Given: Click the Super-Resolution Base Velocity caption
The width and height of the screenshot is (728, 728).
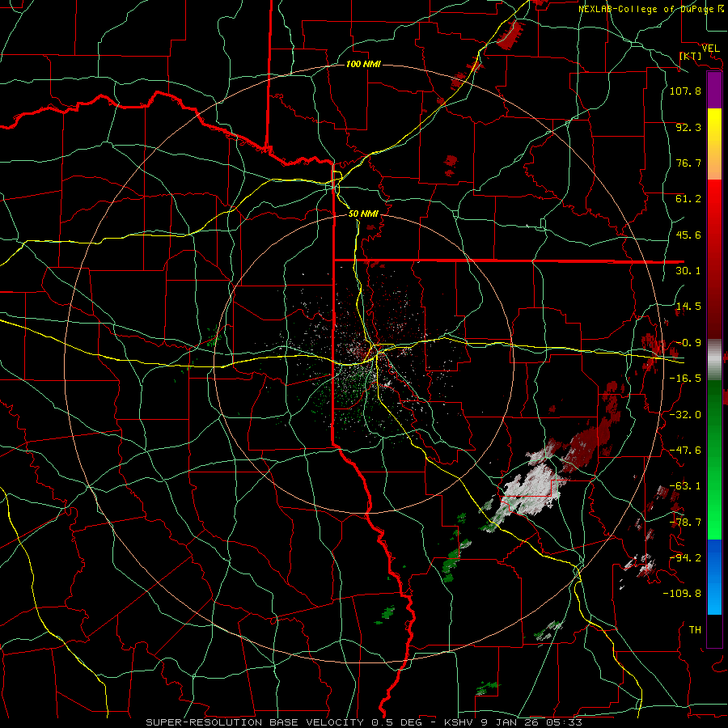Looking at the screenshot, I should pyautogui.click(x=363, y=722).
